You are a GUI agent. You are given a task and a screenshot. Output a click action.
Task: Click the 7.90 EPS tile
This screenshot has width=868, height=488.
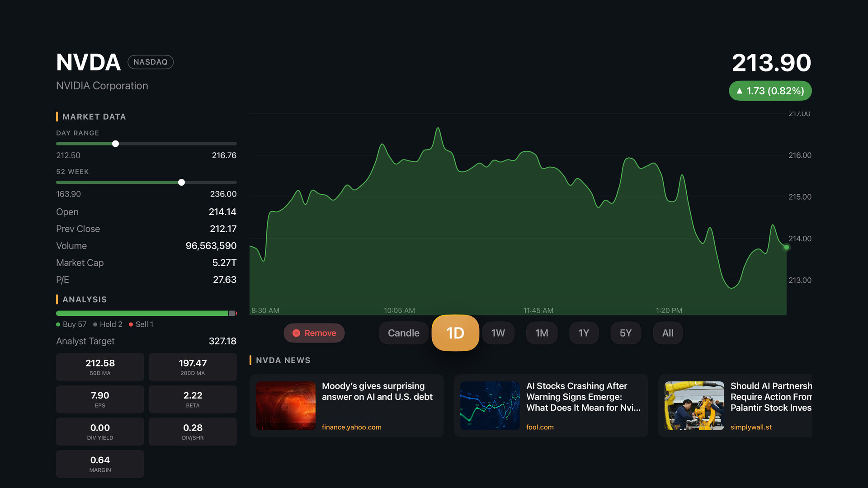click(x=100, y=399)
